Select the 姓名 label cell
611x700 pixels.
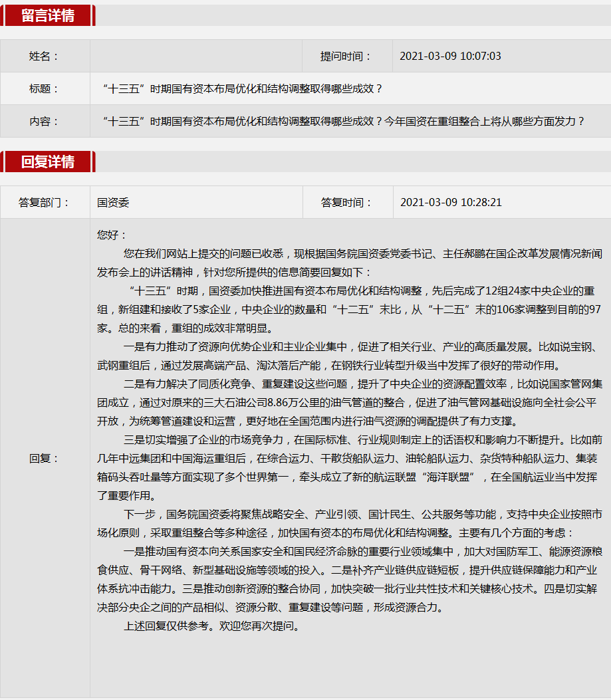pyautogui.click(x=45, y=57)
